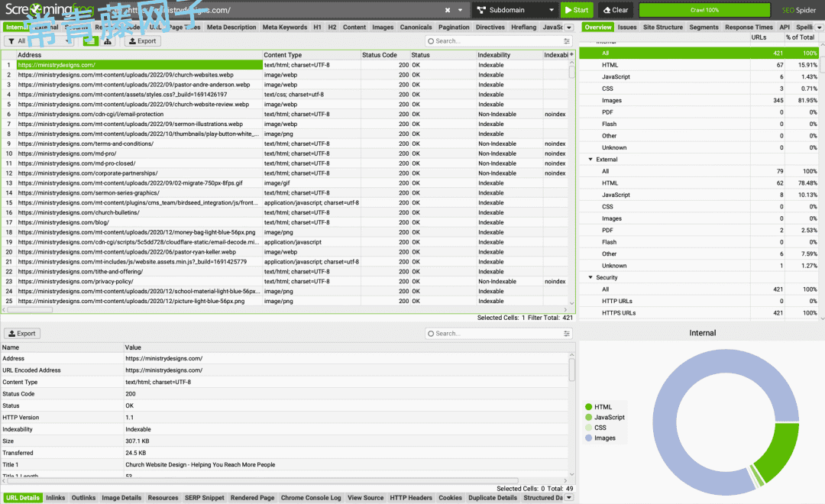
Task: Export the top results table
Action: coord(143,41)
